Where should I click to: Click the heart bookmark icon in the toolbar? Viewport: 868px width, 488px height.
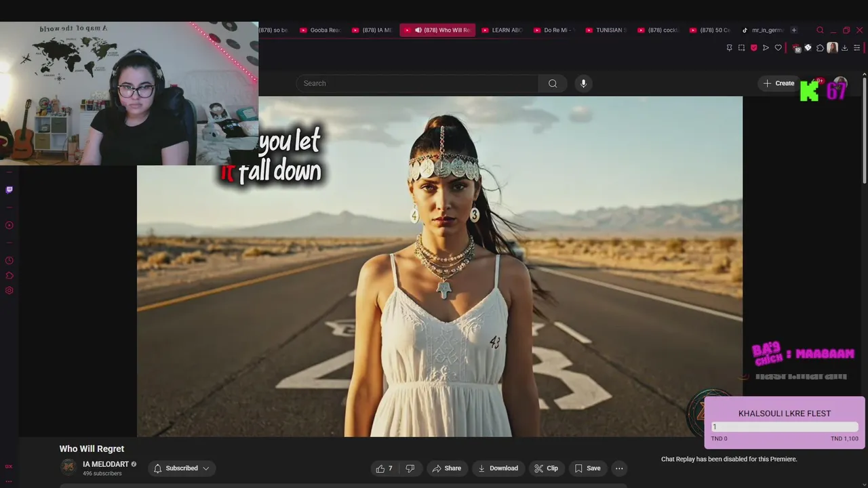(x=778, y=47)
